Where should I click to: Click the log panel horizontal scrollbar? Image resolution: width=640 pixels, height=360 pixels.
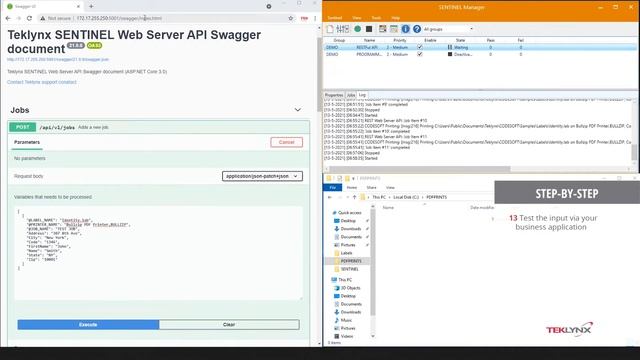click(x=420, y=169)
